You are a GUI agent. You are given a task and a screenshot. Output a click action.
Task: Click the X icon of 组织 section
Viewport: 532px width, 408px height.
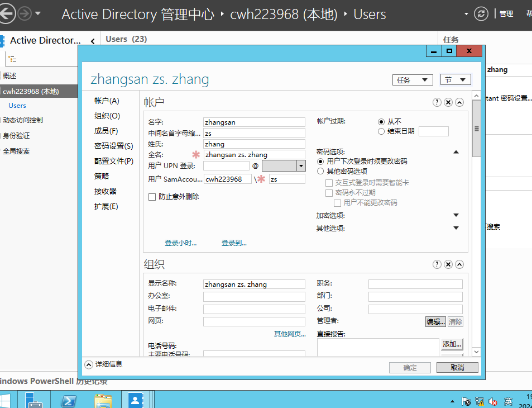pos(448,264)
